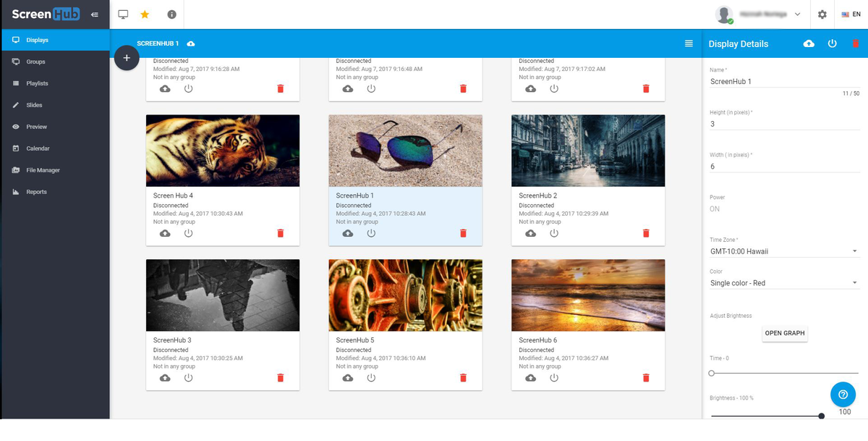Screen dimensions: 868x441
Task: Expand the user account dropdown arrow
Action: (797, 14)
